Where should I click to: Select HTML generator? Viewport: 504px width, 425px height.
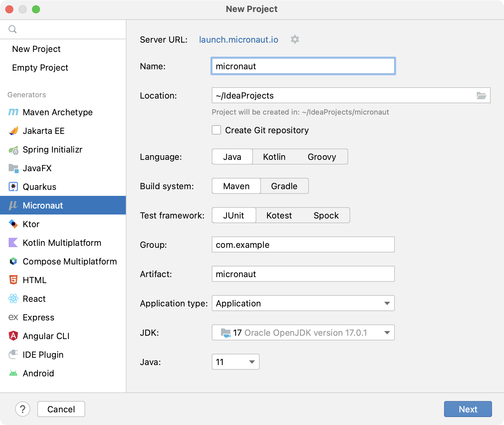[x=63, y=280]
